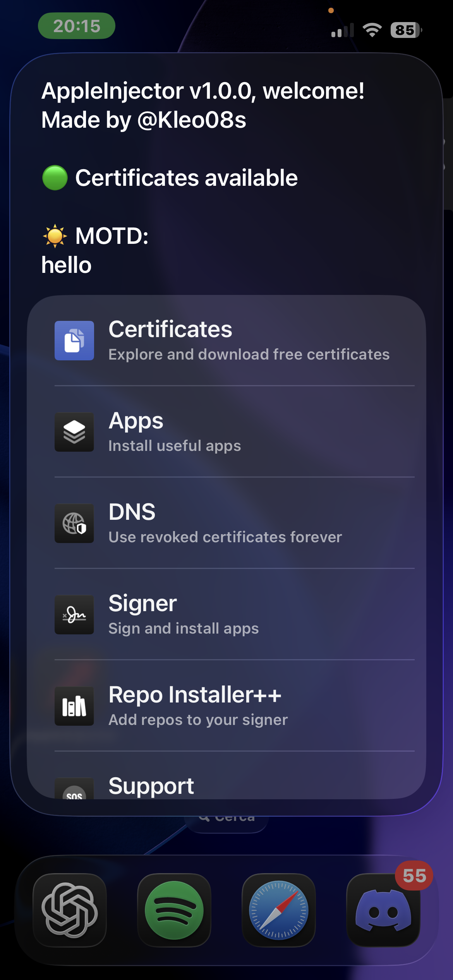This screenshot has width=453, height=980.
Task: Open the Apps menu entry
Action: point(226,432)
